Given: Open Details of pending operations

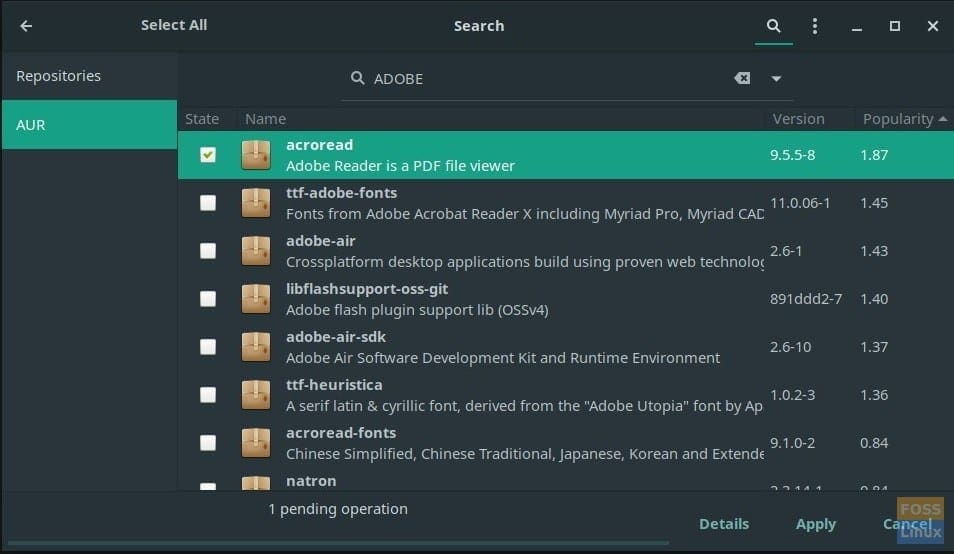Looking at the screenshot, I should pos(723,524).
